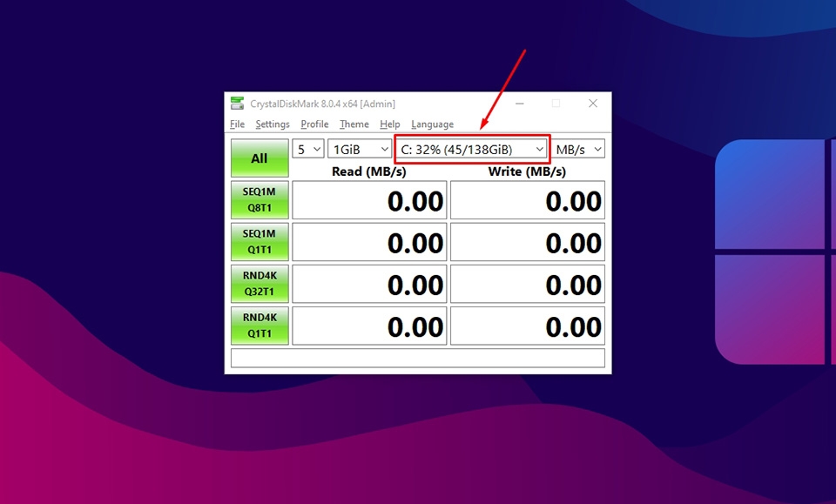Open the drive selection dropdown for C:
This screenshot has height=504, width=836.
tap(470, 149)
